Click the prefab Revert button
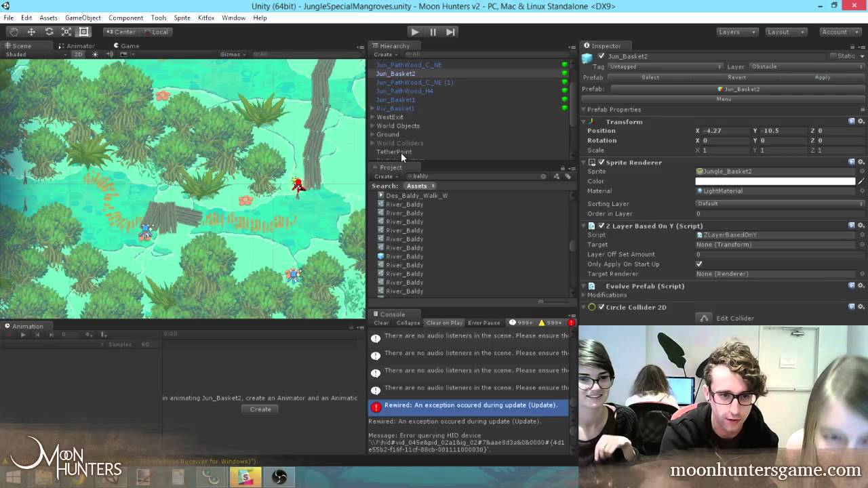Screen dimensions: 868x488 736,78
